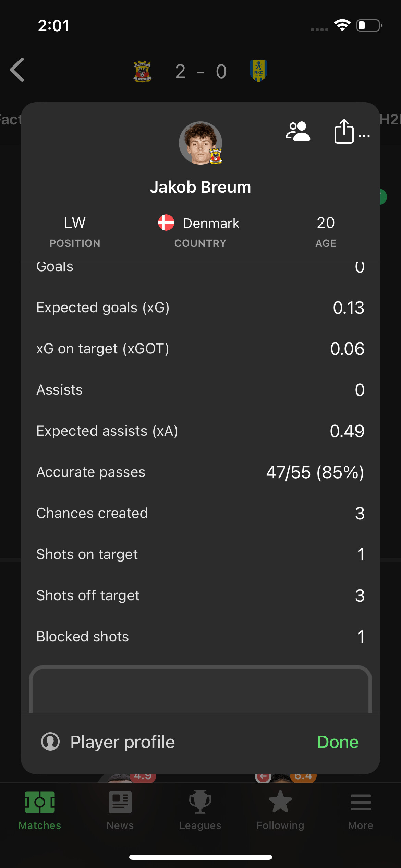Tap the follow player people icon

(298, 132)
